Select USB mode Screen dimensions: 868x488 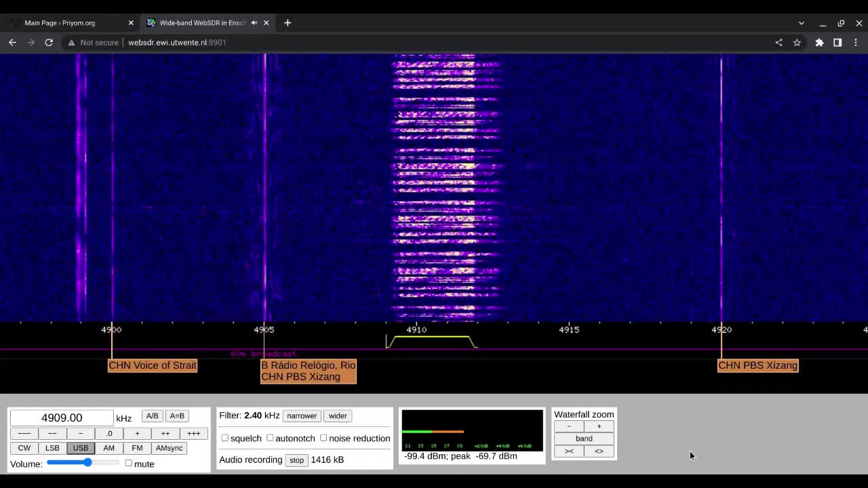(x=81, y=447)
